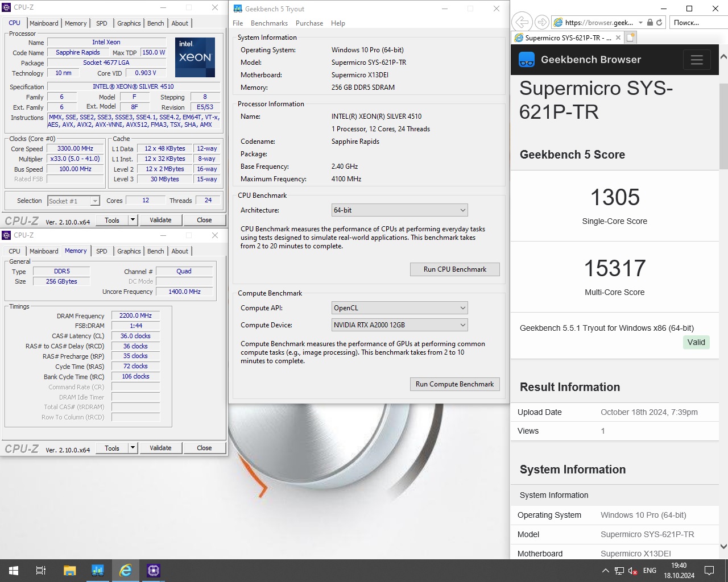Image resolution: width=728 pixels, height=582 pixels.
Task: Open new browser tab button
Action: click(x=630, y=38)
